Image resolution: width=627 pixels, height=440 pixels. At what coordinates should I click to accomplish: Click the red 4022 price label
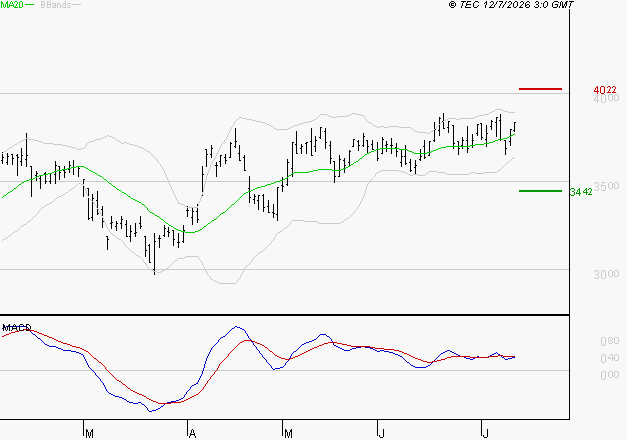click(x=605, y=90)
